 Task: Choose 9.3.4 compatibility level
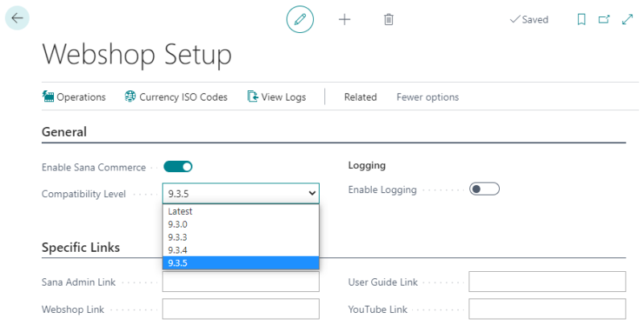click(x=241, y=250)
